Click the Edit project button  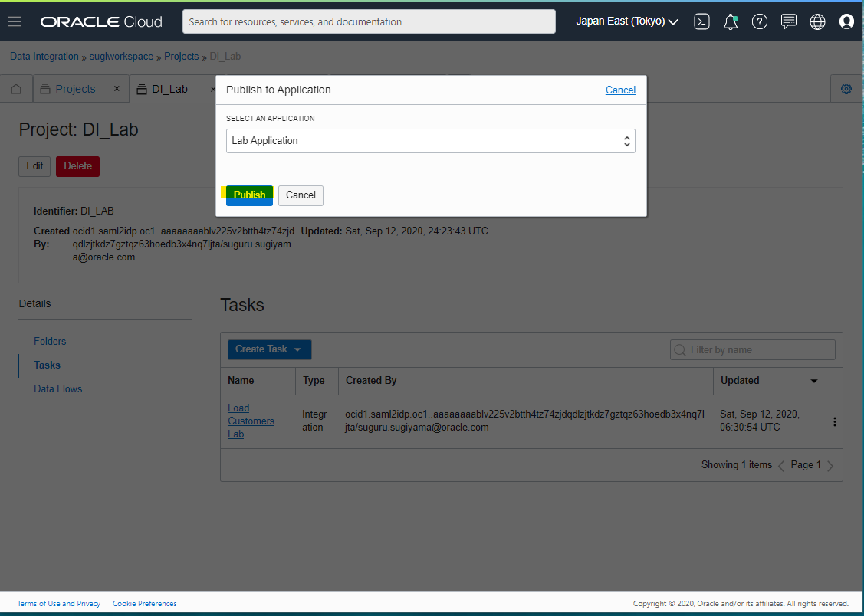tap(34, 166)
